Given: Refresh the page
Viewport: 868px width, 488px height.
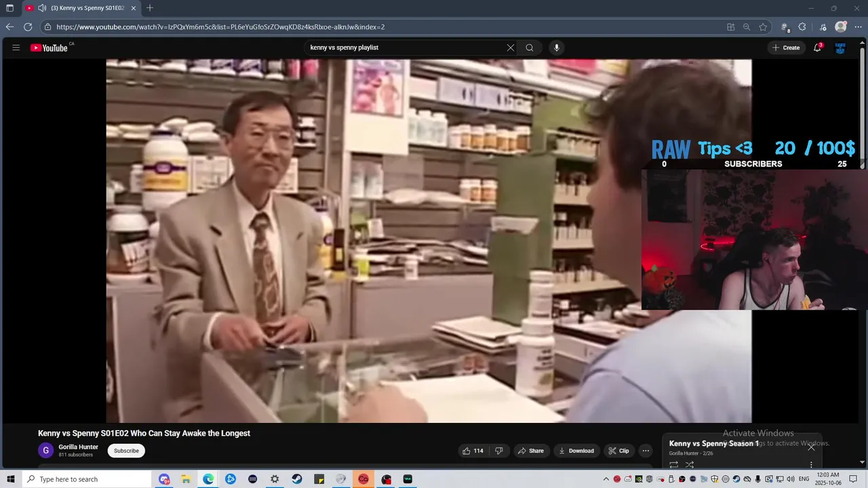Looking at the screenshot, I should click(28, 27).
